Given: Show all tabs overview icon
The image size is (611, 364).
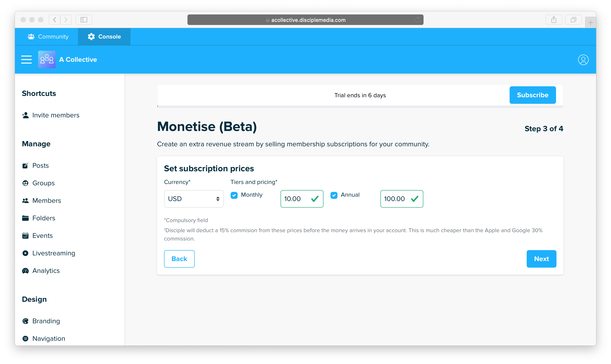Looking at the screenshot, I should point(573,20).
